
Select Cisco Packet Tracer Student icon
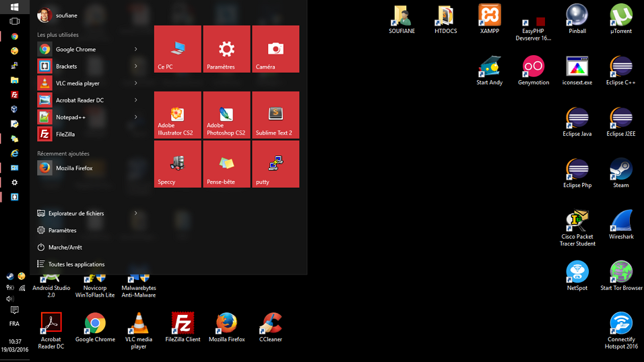(x=577, y=228)
